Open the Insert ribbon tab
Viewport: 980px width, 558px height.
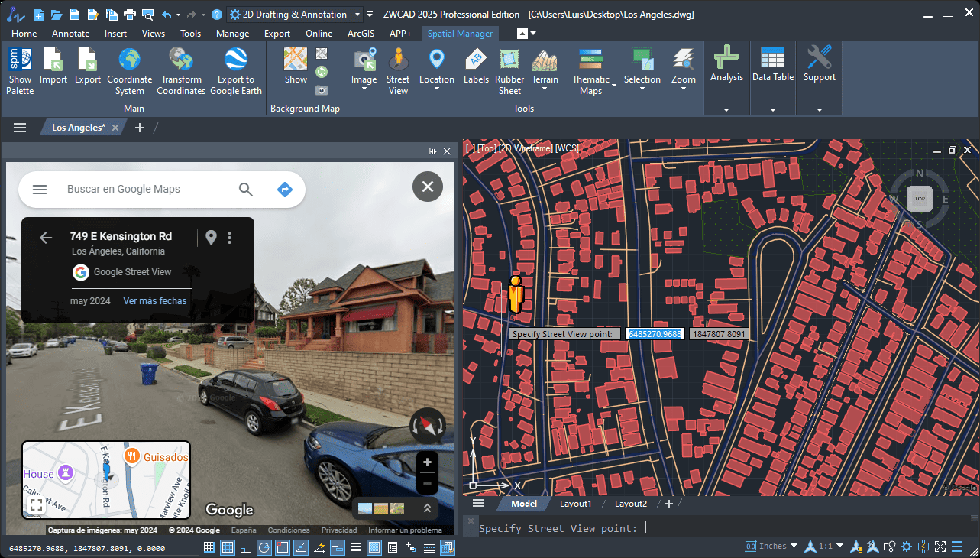tap(116, 33)
